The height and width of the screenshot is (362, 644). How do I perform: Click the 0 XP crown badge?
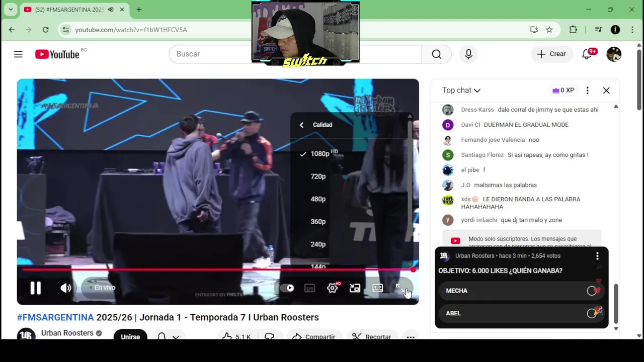coord(563,90)
